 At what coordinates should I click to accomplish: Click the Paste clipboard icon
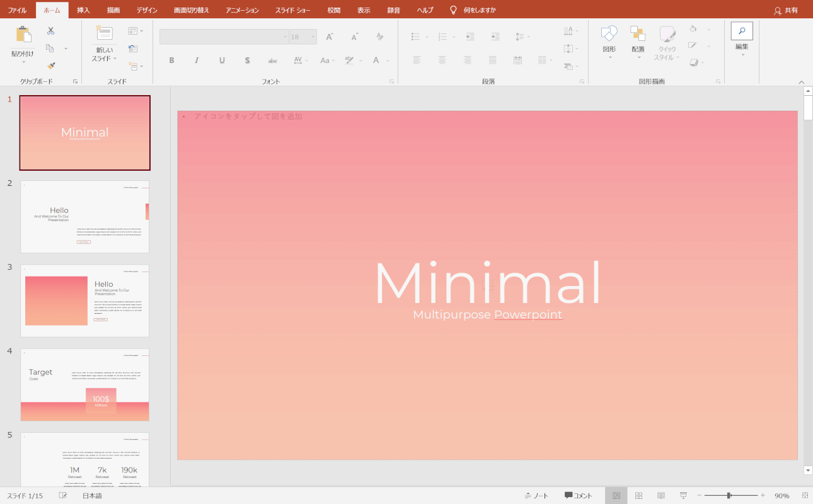click(x=23, y=35)
